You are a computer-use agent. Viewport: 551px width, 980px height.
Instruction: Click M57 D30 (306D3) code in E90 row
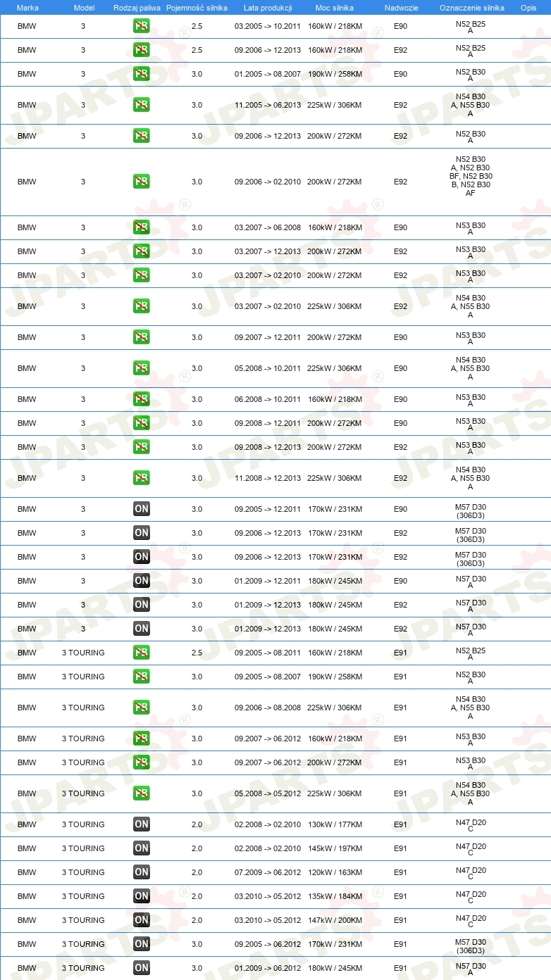tap(471, 511)
